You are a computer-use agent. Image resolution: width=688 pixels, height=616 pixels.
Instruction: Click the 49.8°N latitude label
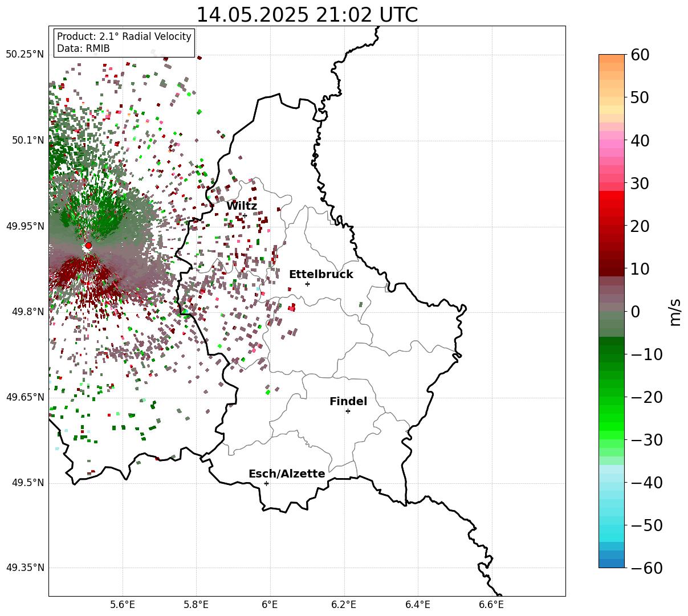(27, 312)
